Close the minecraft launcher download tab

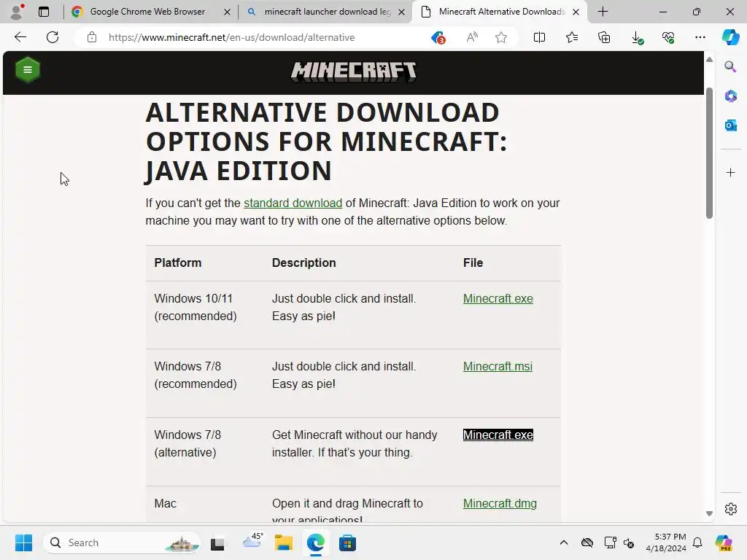click(402, 12)
